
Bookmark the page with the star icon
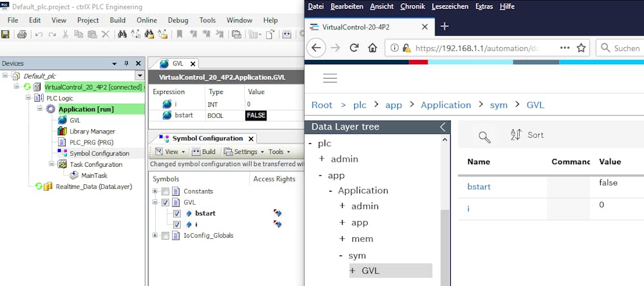(582, 48)
